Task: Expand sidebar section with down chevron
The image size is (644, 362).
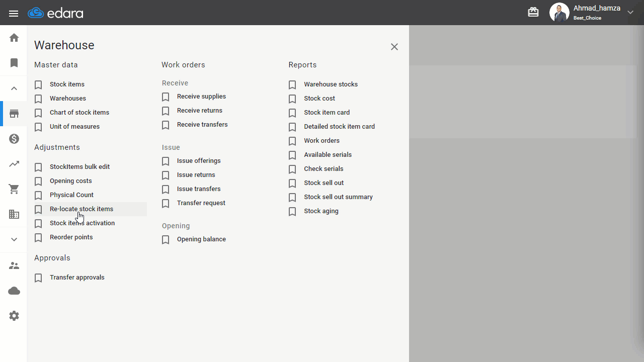Action: 14,239
